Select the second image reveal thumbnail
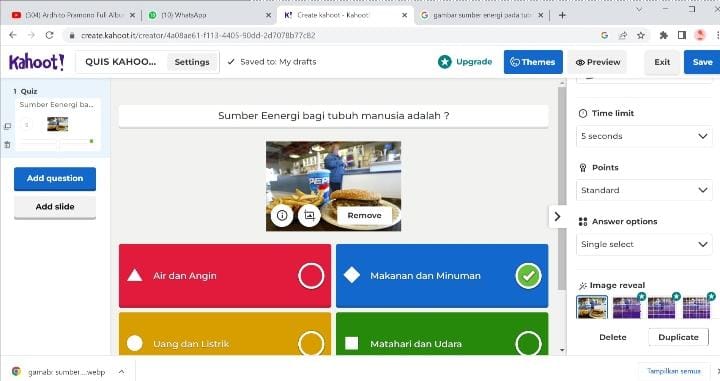This screenshot has height=381, width=720. [627, 307]
